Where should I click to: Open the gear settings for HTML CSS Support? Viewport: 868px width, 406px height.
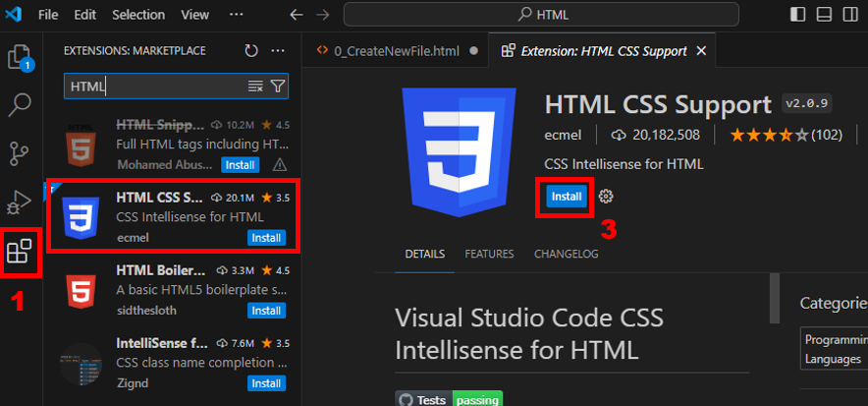pyautogui.click(x=606, y=196)
